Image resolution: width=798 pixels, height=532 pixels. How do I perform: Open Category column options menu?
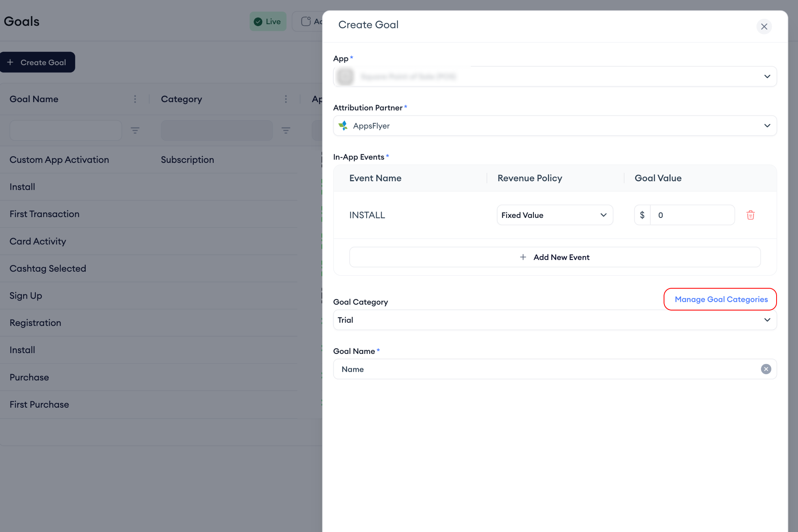coord(286,99)
